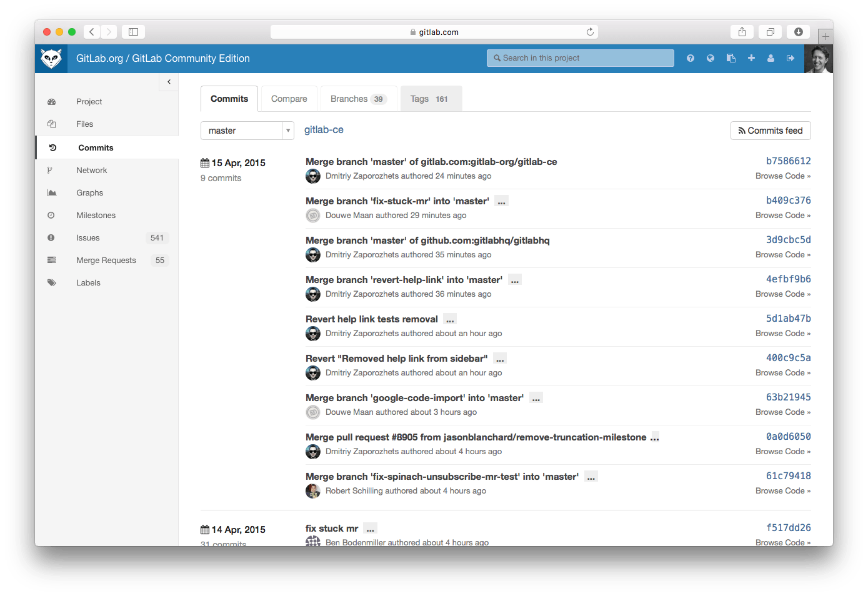
Task: Click the sign out arrow icon
Action: (x=791, y=58)
